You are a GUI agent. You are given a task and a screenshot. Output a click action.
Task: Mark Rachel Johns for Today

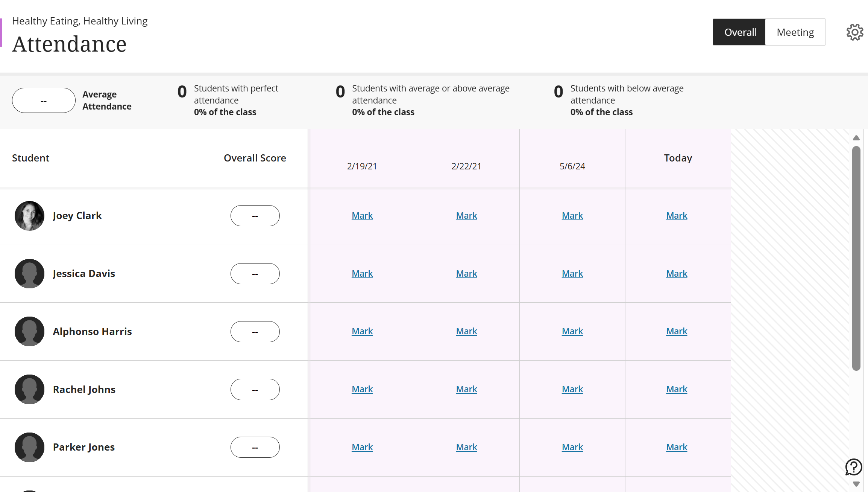tap(677, 389)
